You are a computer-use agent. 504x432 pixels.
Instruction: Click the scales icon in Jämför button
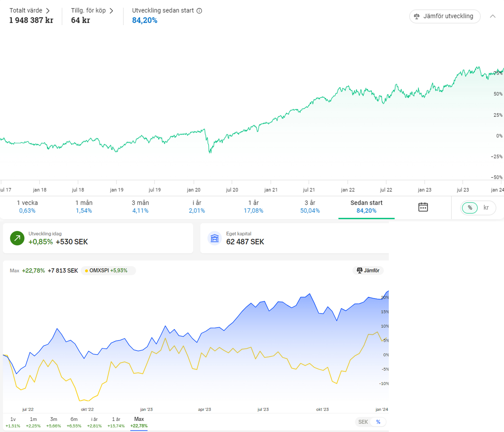coord(359,270)
